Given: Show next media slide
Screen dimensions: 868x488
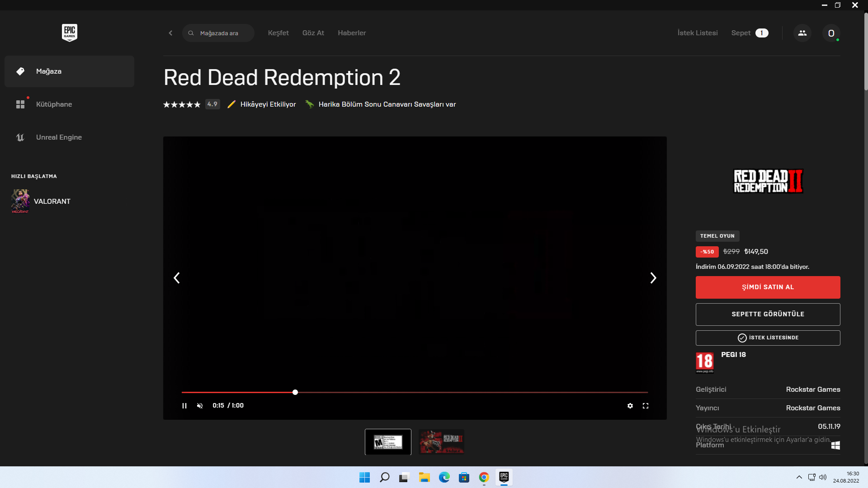Looking at the screenshot, I should point(653,278).
